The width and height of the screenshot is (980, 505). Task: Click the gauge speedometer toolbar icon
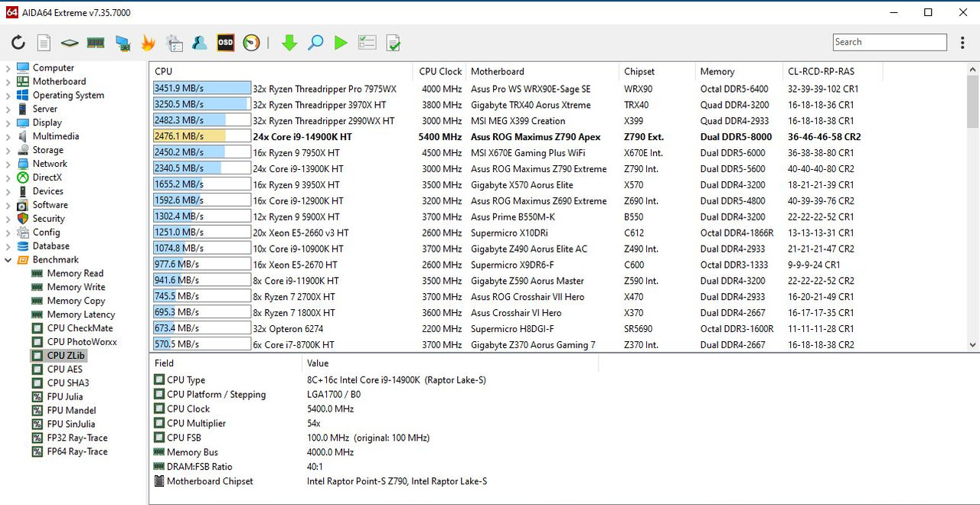251,43
